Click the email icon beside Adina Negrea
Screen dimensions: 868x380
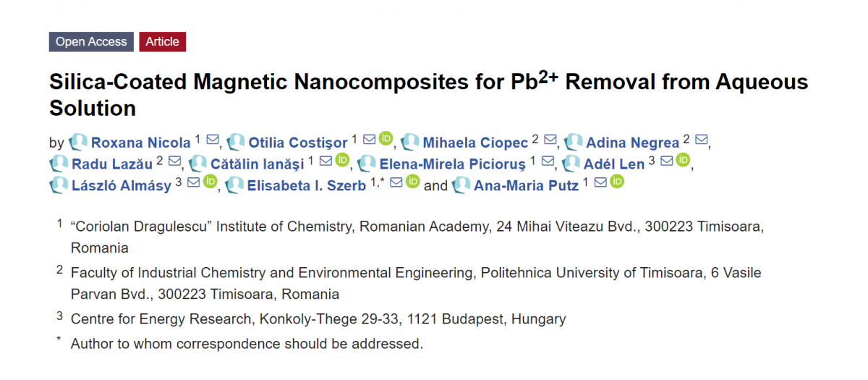click(x=701, y=140)
